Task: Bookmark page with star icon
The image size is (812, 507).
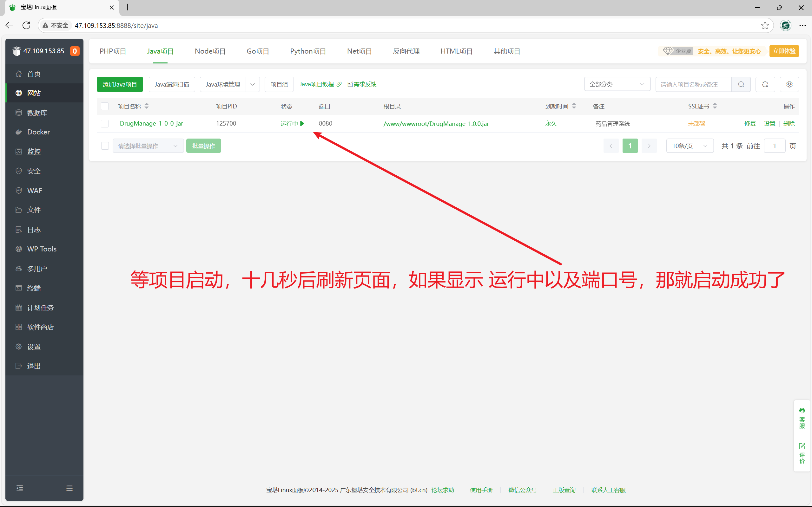Action: (x=765, y=25)
